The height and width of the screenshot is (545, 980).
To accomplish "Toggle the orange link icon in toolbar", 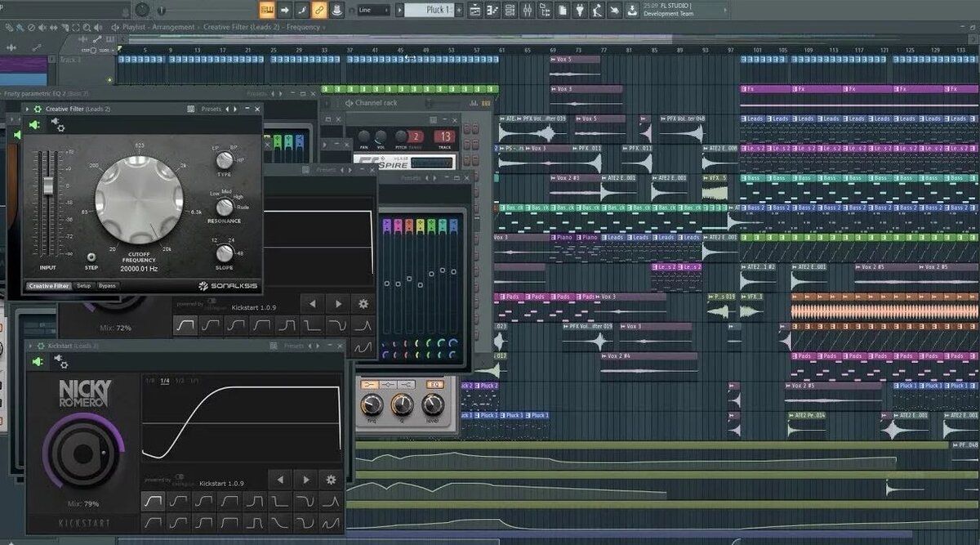I will click(x=319, y=10).
